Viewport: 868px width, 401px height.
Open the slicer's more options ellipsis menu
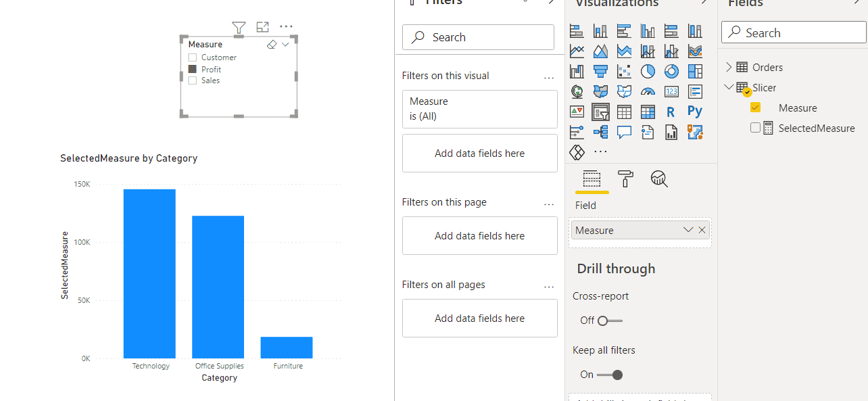click(x=285, y=26)
